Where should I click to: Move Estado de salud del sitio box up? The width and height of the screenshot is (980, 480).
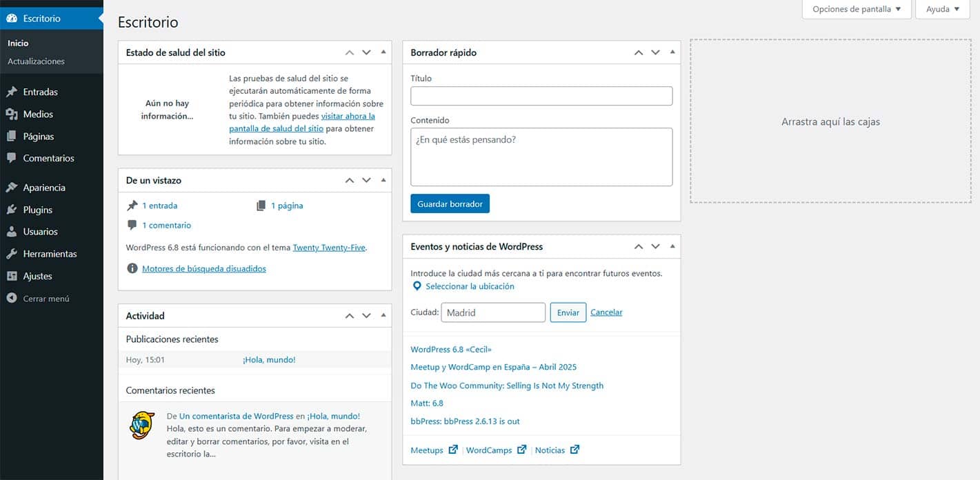[350, 52]
